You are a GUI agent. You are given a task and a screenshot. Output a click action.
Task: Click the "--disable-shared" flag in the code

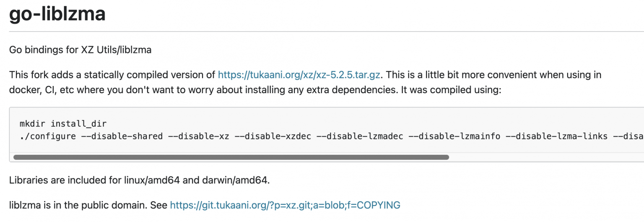coord(125,136)
